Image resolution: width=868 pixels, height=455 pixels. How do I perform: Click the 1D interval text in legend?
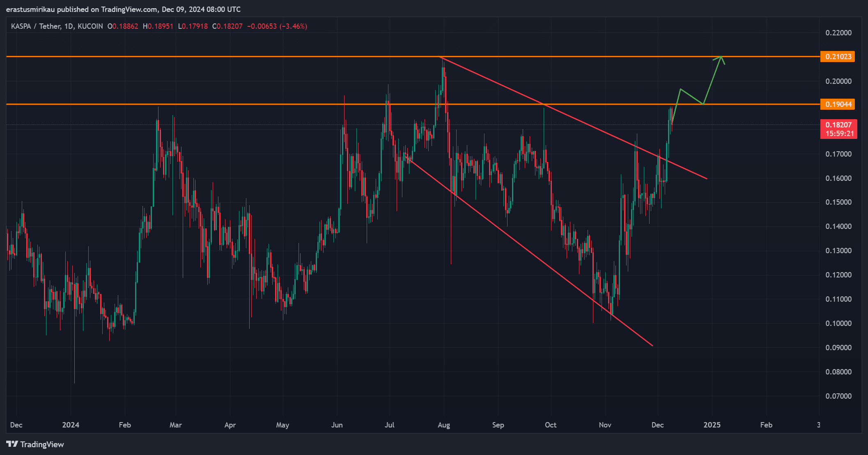tap(69, 26)
